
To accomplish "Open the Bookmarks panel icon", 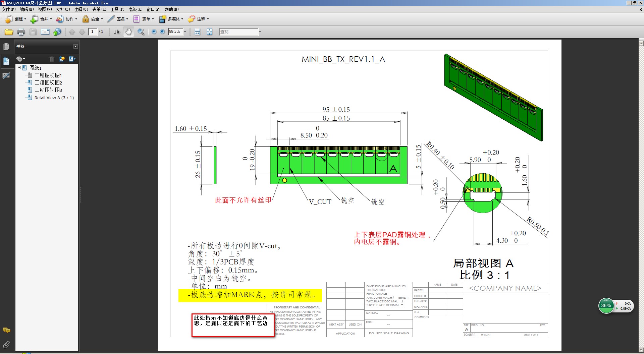I will point(6,61).
